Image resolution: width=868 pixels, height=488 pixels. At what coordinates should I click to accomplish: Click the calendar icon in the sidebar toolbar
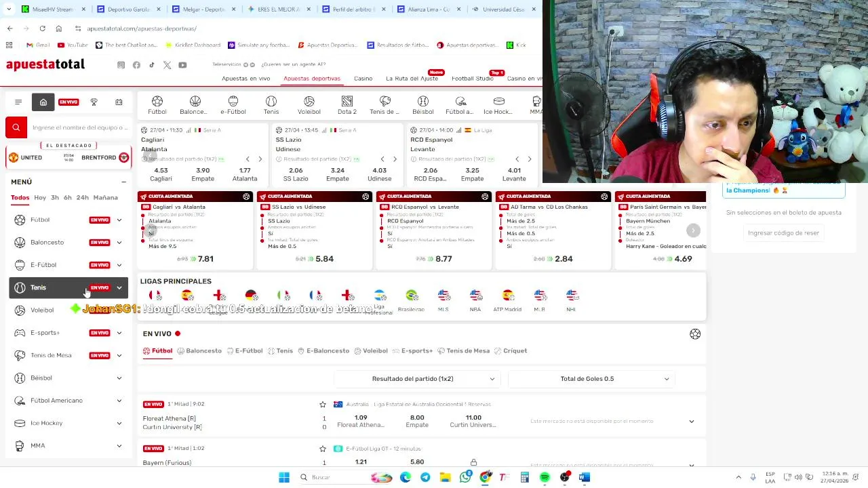[119, 102]
